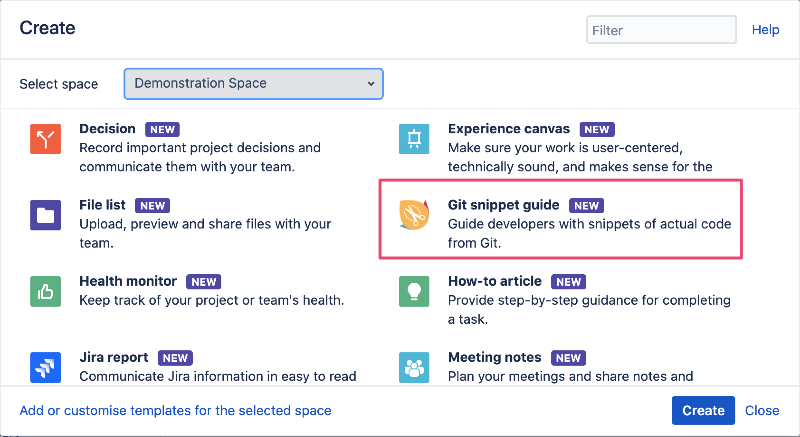Click the Git snippet guide icon

click(414, 215)
